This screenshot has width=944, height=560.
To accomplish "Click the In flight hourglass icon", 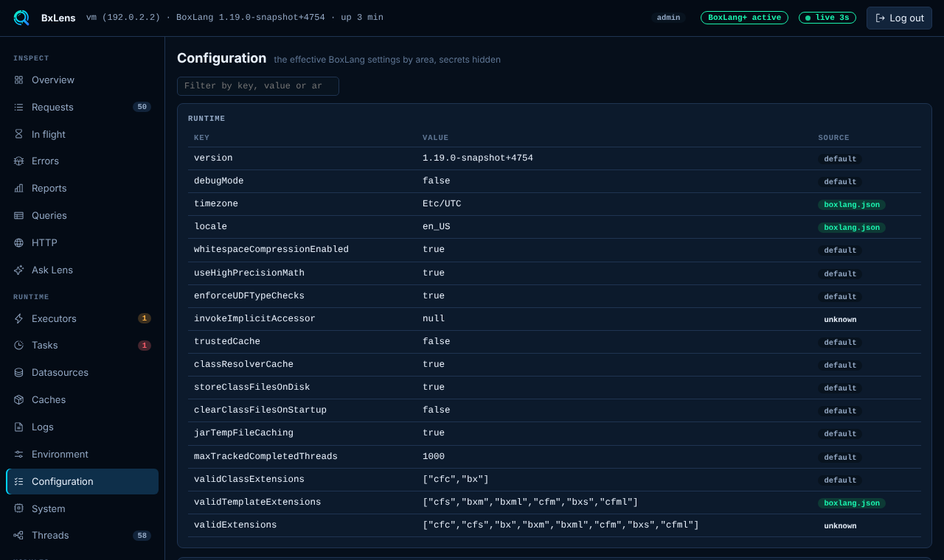I will click(x=18, y=134).
